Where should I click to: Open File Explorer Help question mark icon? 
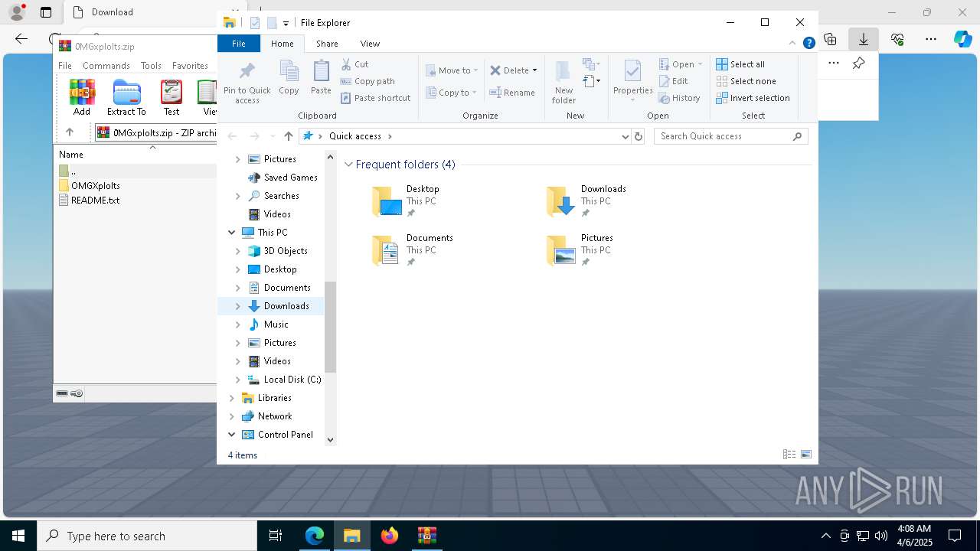coord(808,44)
